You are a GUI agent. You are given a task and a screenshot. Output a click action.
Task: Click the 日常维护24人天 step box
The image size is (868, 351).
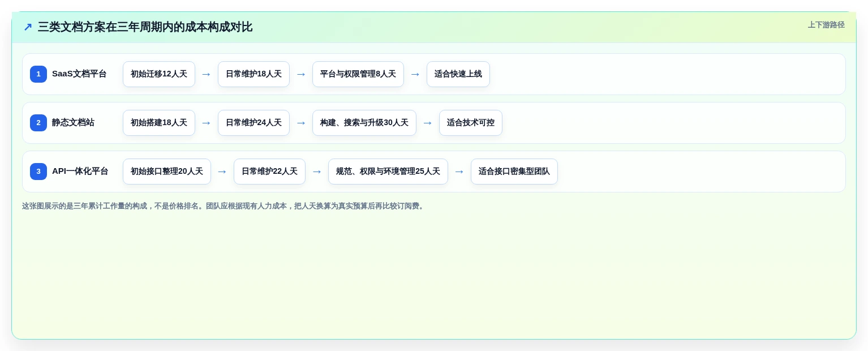[253, 123]
